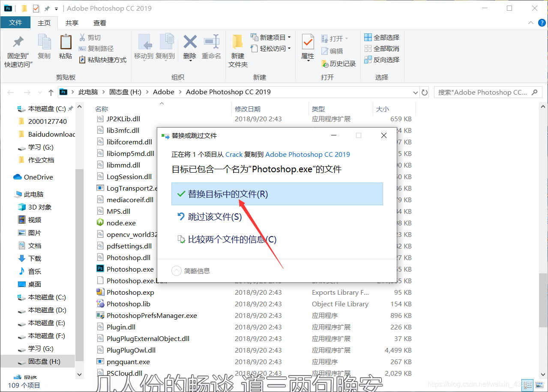Click the Properties checkmark icon
The image size is (548, 392).
point(308,42)
